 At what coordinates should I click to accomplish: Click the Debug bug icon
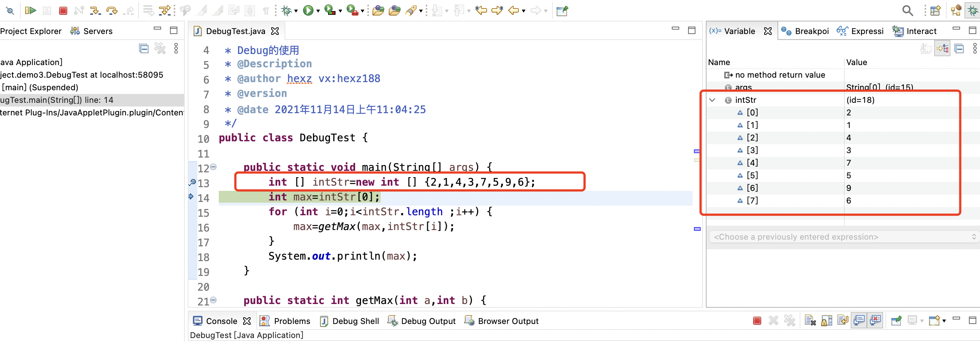click(286, 10)
